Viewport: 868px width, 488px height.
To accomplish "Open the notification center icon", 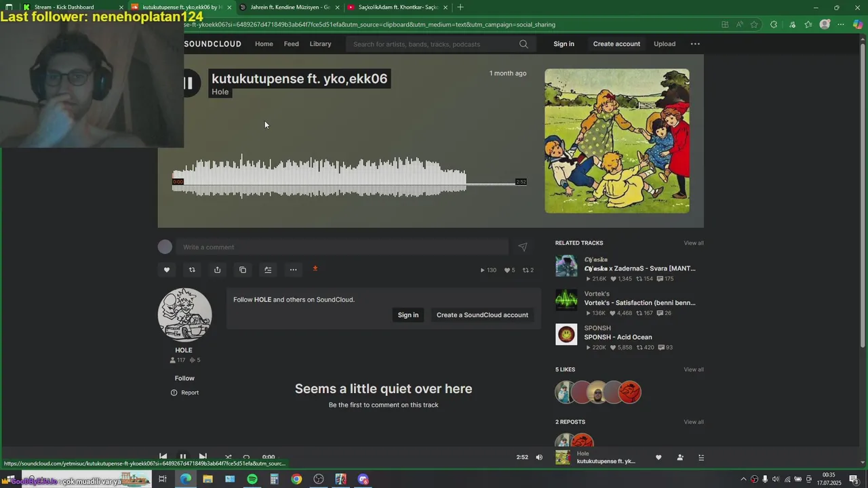I will [x=854, y=479].
